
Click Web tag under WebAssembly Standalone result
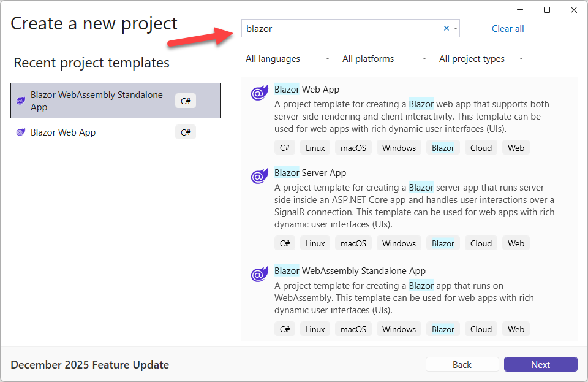coord(516,329)
